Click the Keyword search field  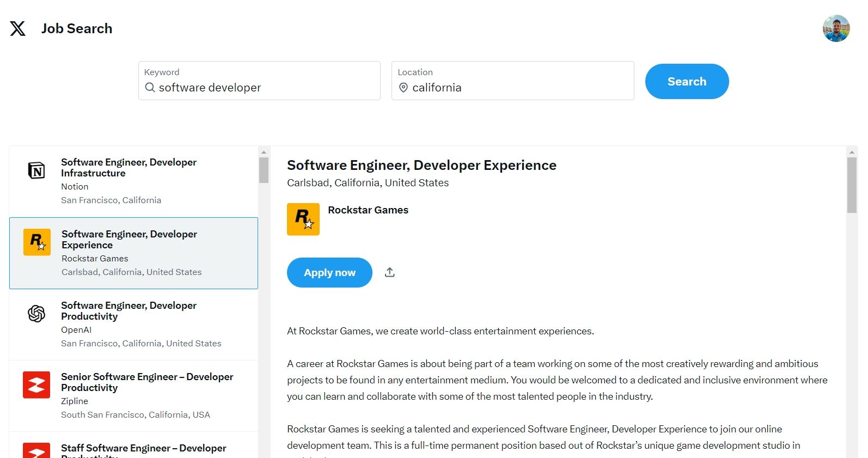259,81
